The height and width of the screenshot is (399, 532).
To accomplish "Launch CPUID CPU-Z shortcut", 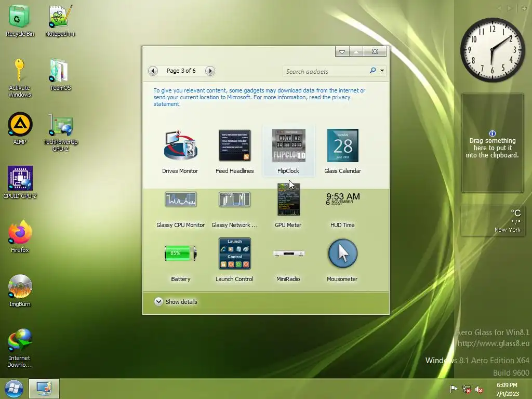I will 20,182.
